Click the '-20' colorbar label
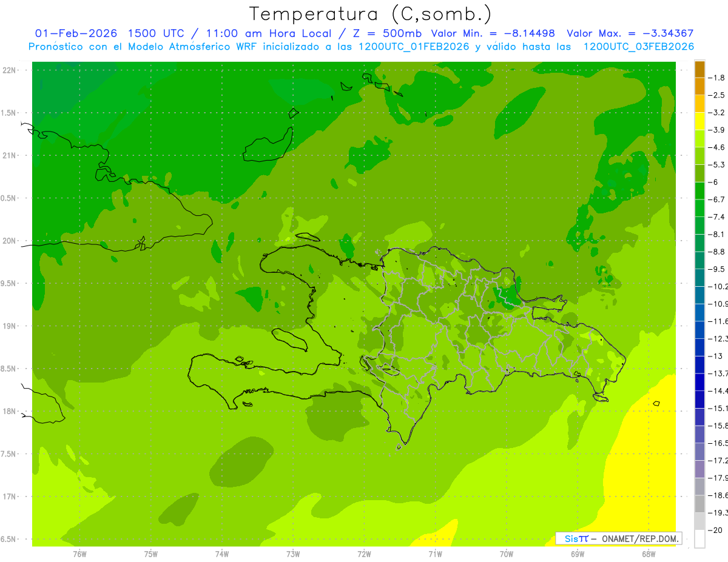 715,530
